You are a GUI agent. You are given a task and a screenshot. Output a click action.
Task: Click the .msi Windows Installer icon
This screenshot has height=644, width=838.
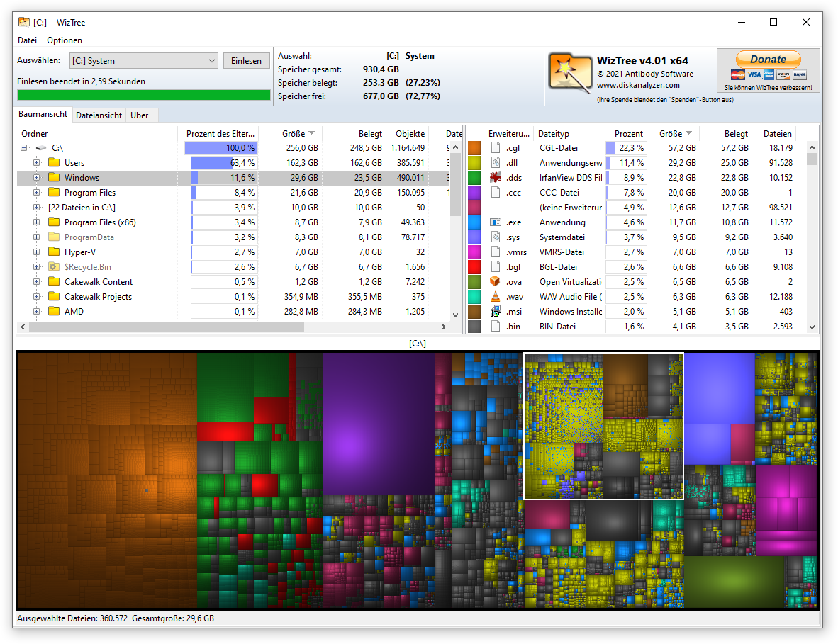pyautogui.click(x=495, y=312)
